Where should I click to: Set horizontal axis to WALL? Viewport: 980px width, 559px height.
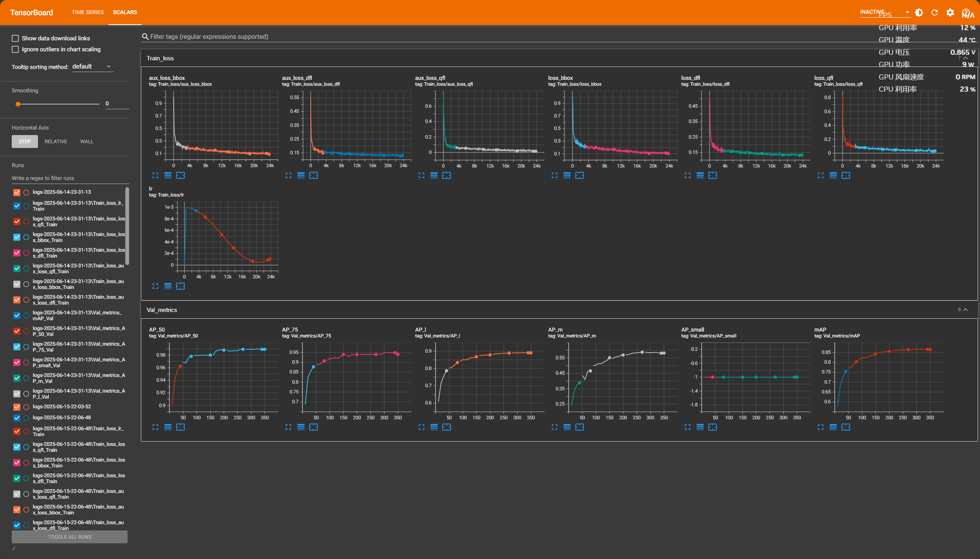coord(87,141)
